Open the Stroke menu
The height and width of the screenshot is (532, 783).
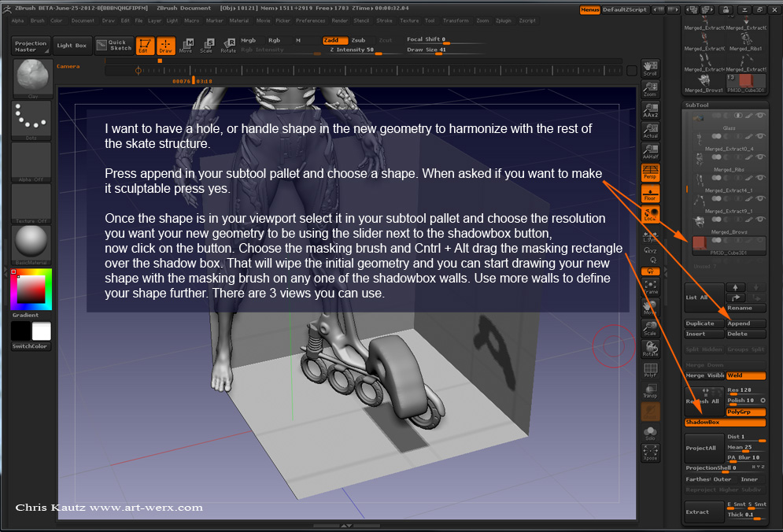coord(384,21)
